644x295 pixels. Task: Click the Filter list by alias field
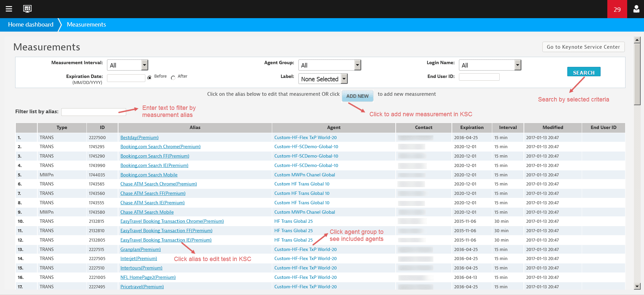94,112
